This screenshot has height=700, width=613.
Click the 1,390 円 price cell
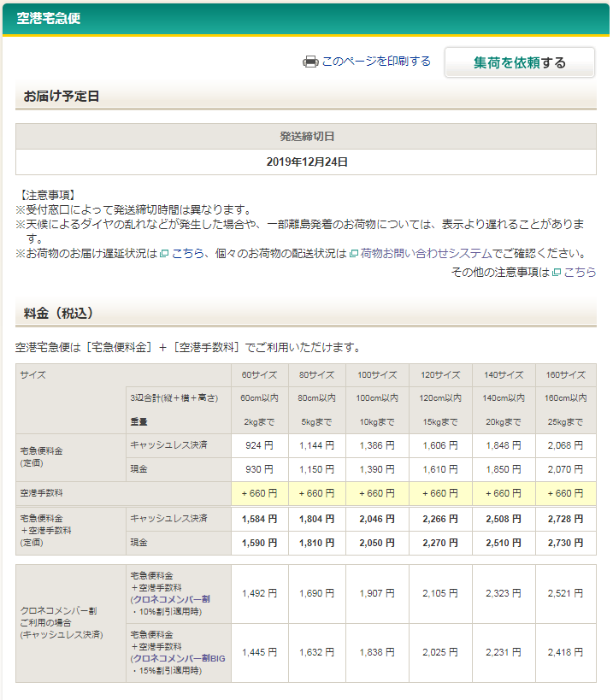(x=377, y=469)
